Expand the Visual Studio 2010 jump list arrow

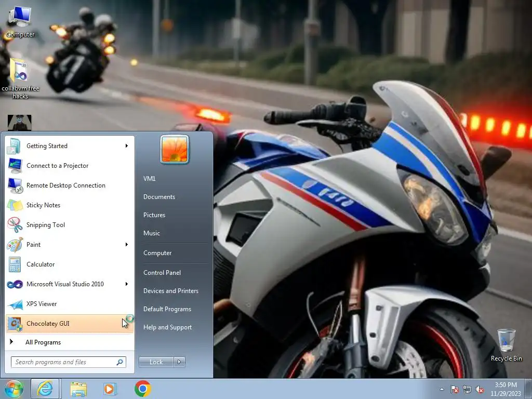point(127,284)
